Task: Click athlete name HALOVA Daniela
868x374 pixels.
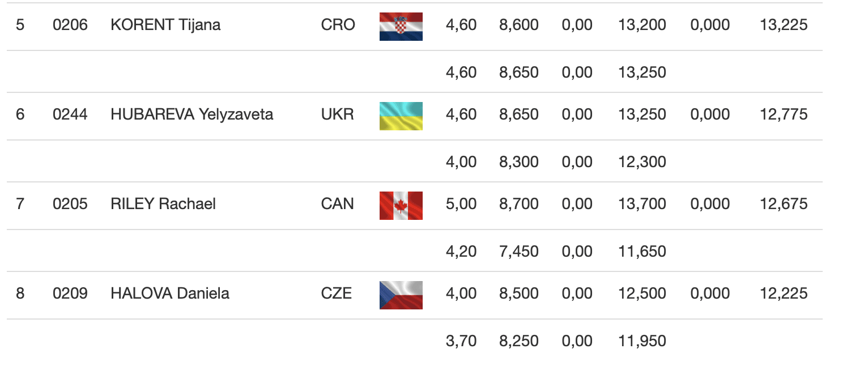Action: 170,294
